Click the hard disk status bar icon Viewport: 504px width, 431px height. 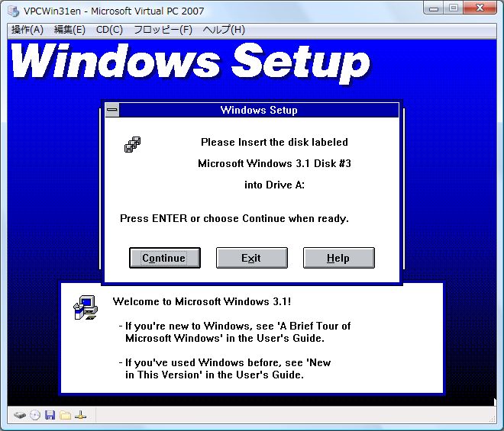tap(20, 415)
